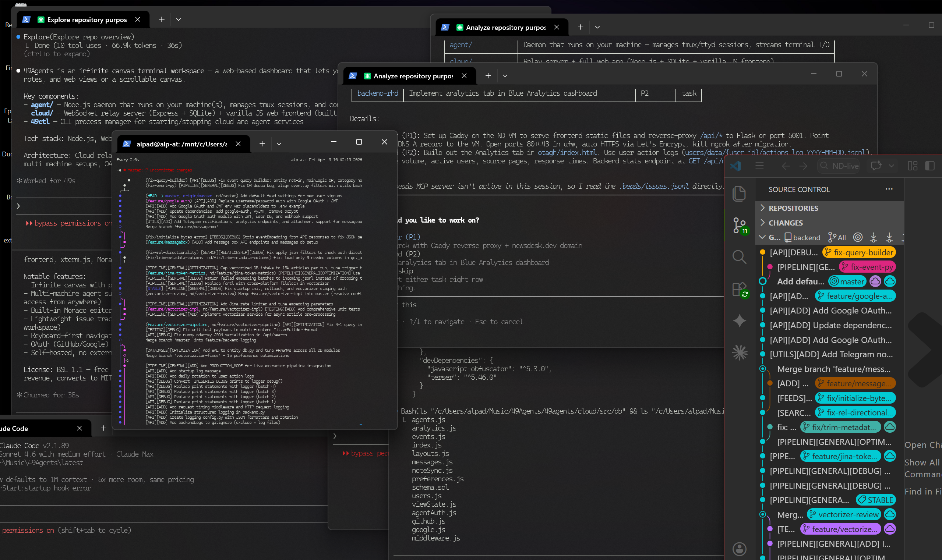Open the Accounts icon in activity bar
Screen dimensions: 942x560
click(x=739, y=549)
